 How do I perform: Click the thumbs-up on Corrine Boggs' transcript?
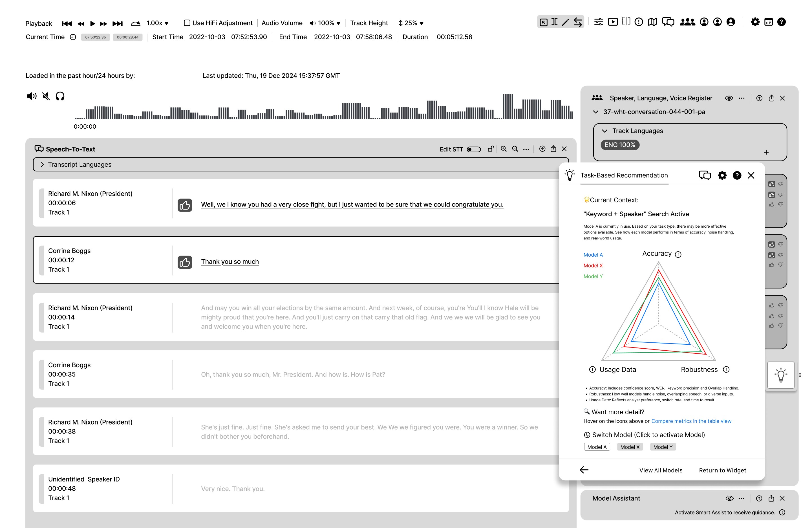185,262
